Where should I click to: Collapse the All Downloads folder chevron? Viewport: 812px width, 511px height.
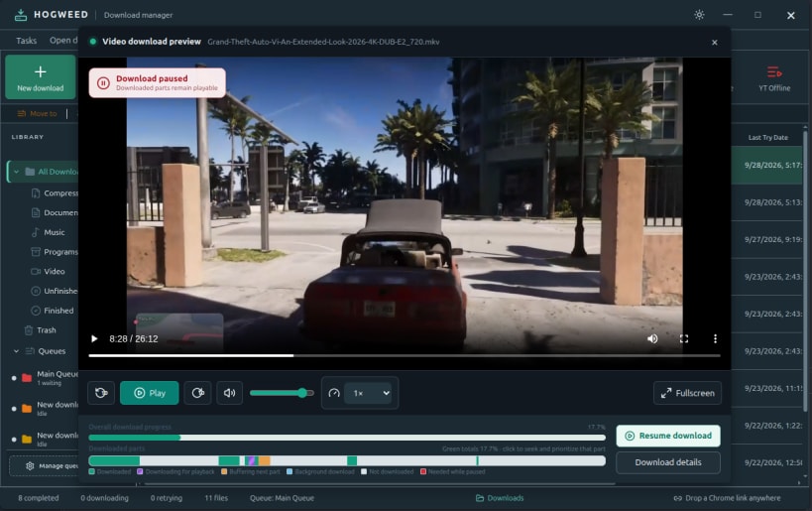pyautogui.click(x=17, y=172)
